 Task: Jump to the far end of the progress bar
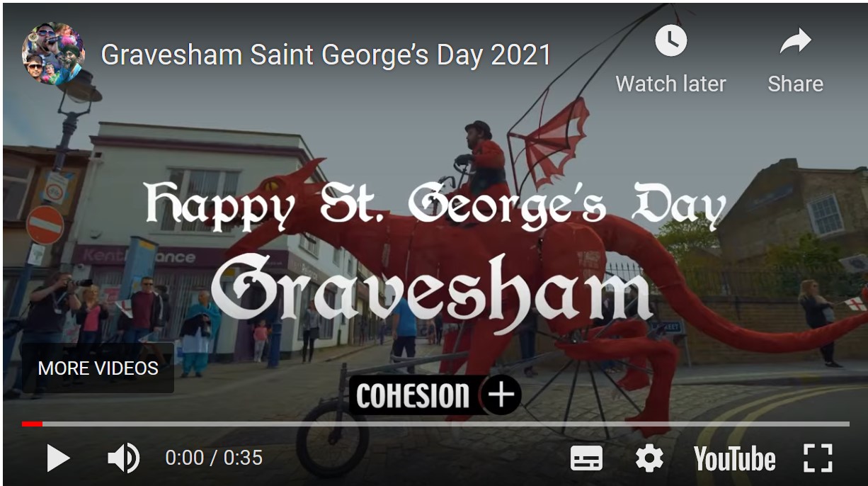pos(847,424)
